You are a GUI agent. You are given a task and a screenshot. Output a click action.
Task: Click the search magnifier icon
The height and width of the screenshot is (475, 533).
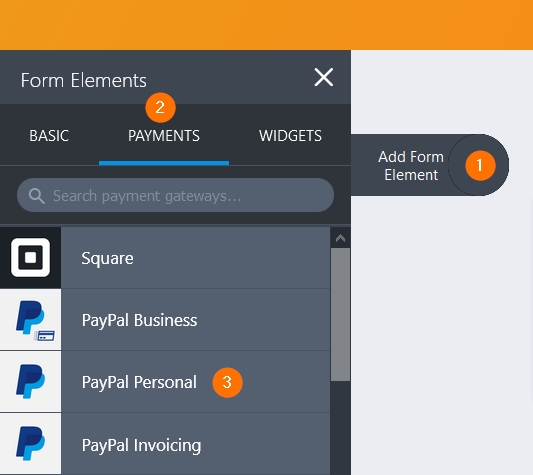(36, 196)
